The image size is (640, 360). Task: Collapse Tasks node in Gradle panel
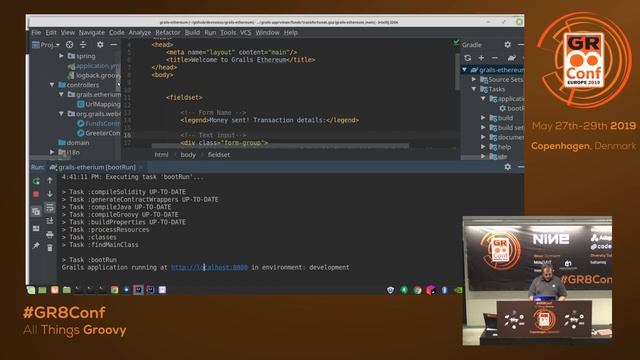(x=474, y=89)
